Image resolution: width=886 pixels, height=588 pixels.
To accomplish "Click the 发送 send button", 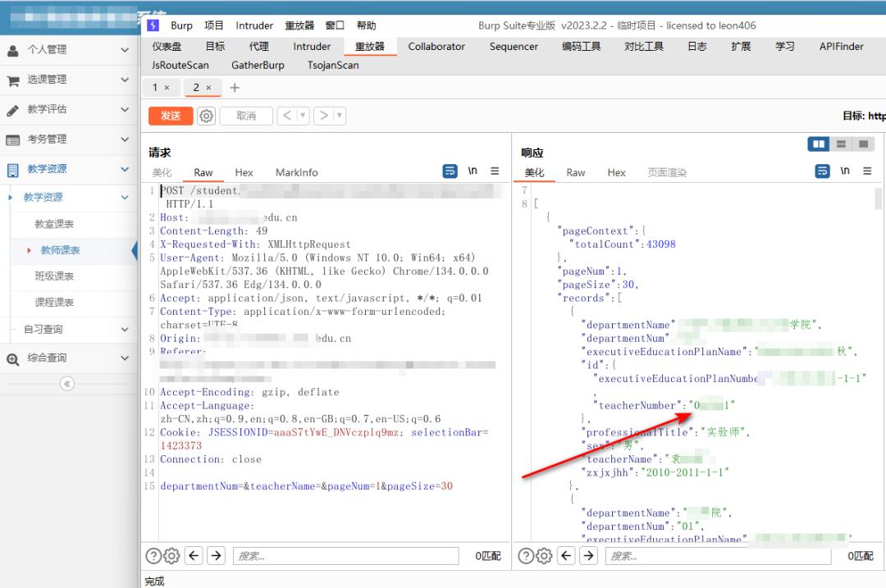I will pos(171,116).
